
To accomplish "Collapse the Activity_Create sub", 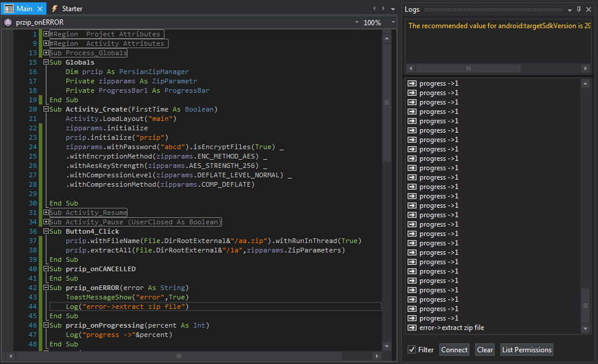I will pos(46,109).
